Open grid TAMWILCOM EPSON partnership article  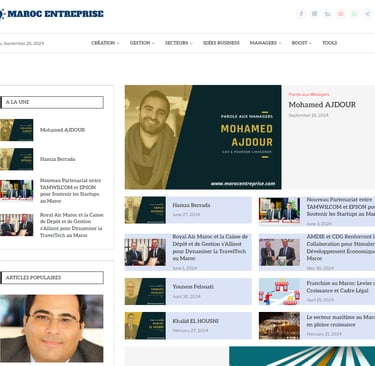[341, 207]
